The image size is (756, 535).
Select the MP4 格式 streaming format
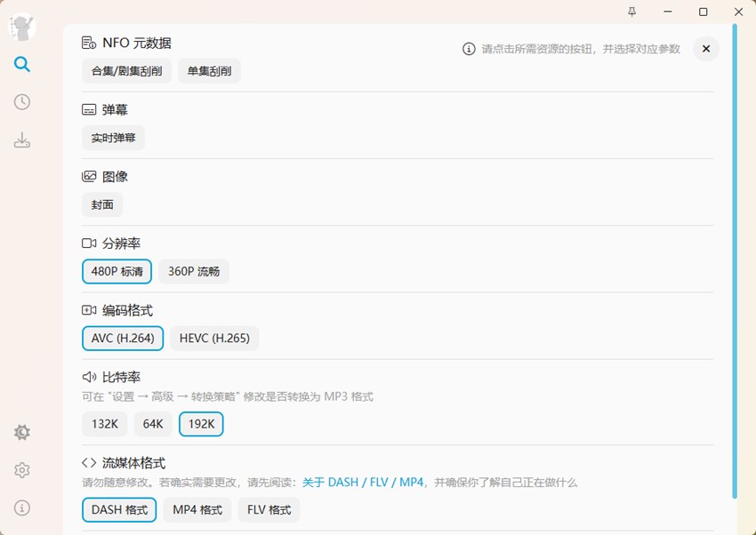pyautogui.click(x=197, y=509)
